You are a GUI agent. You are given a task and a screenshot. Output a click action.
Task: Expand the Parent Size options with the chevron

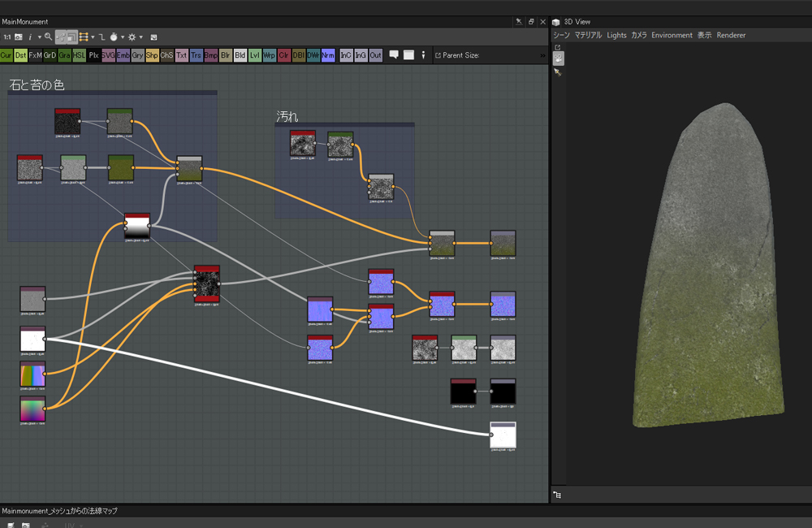click(542, 55)
